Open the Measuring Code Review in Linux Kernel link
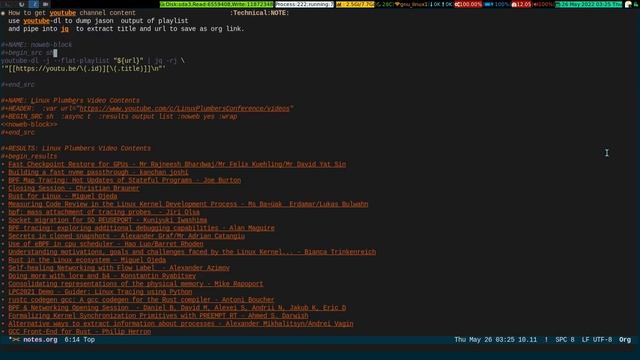Image resolution: width=640 pixels, height=360 pixels. [x=188, y=204]
